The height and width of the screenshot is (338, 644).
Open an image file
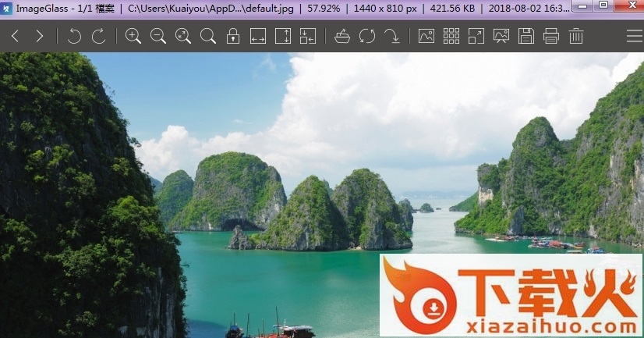coord(342,36)
